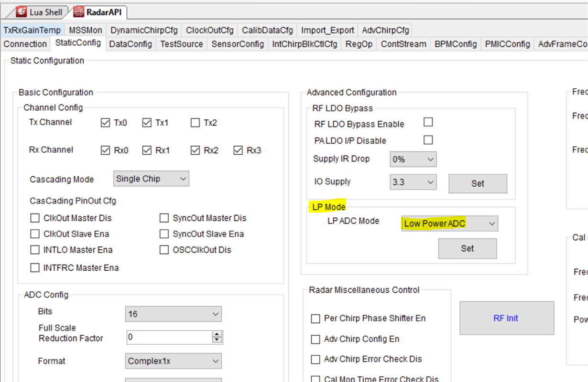Increase Full Scale Reduction Factor value

(x=218, y=334)
